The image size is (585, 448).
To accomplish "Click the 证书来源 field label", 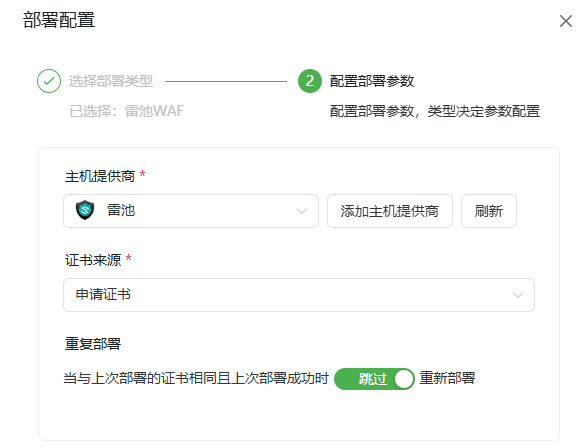I will (x=93, y=260).
